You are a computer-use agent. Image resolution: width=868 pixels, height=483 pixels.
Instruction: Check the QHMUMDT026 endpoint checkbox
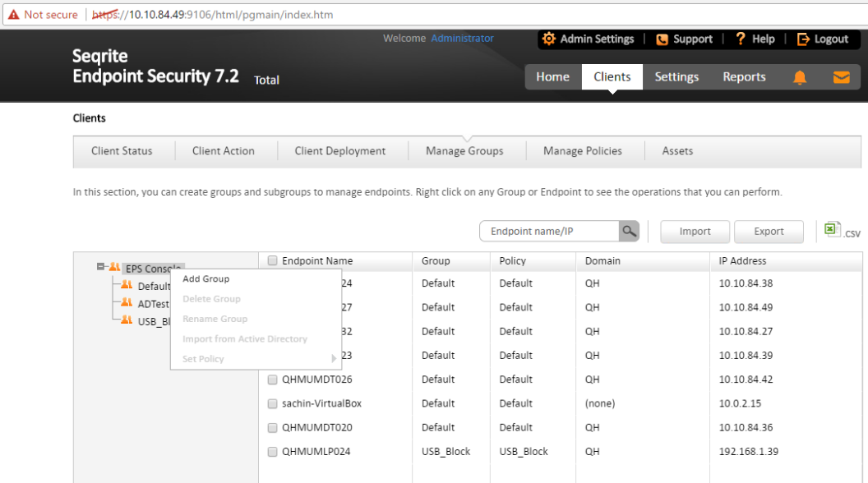tap(272, 379)
